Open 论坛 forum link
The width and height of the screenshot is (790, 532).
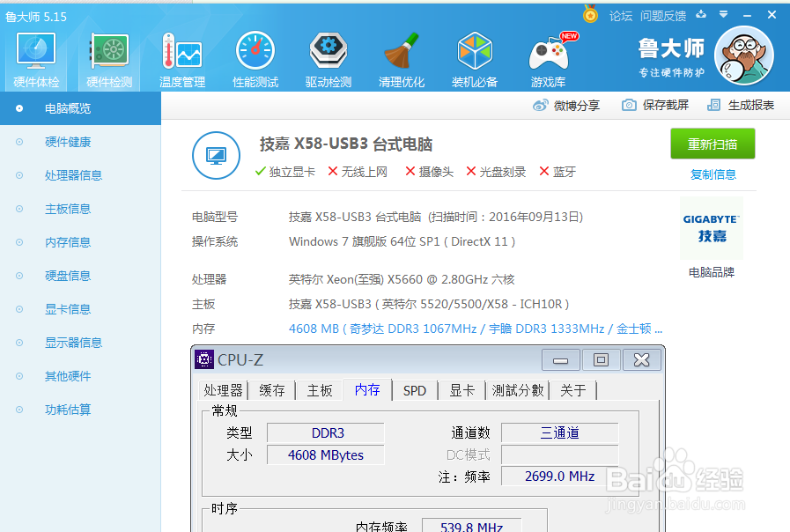pos(621,16)
